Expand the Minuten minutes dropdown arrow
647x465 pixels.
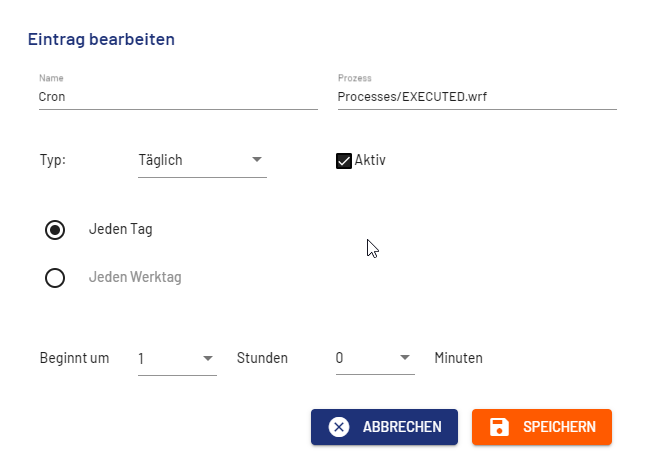coord(406,358)
